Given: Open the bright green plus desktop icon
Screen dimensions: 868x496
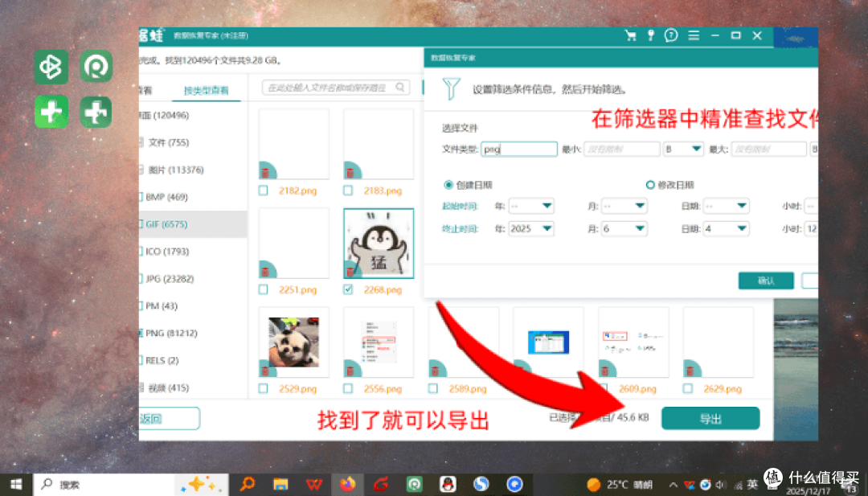Looking at the screenshot, I should [x=51, y=111].
